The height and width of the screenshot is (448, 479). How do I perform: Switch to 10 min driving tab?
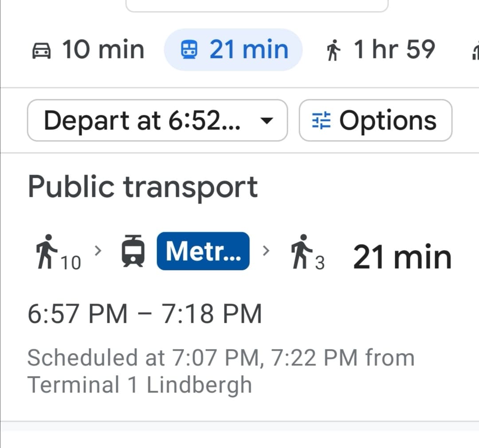(x=88, y=50)
